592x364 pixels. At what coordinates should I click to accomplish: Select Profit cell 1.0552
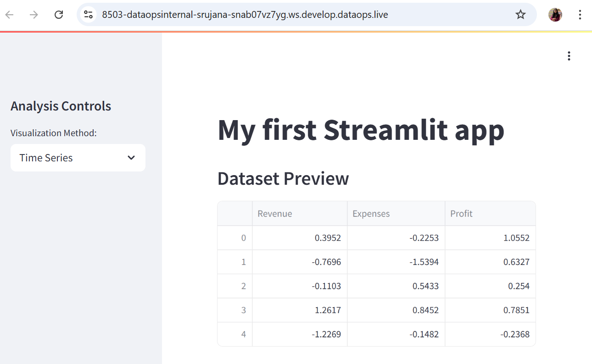tap(490, 238)
